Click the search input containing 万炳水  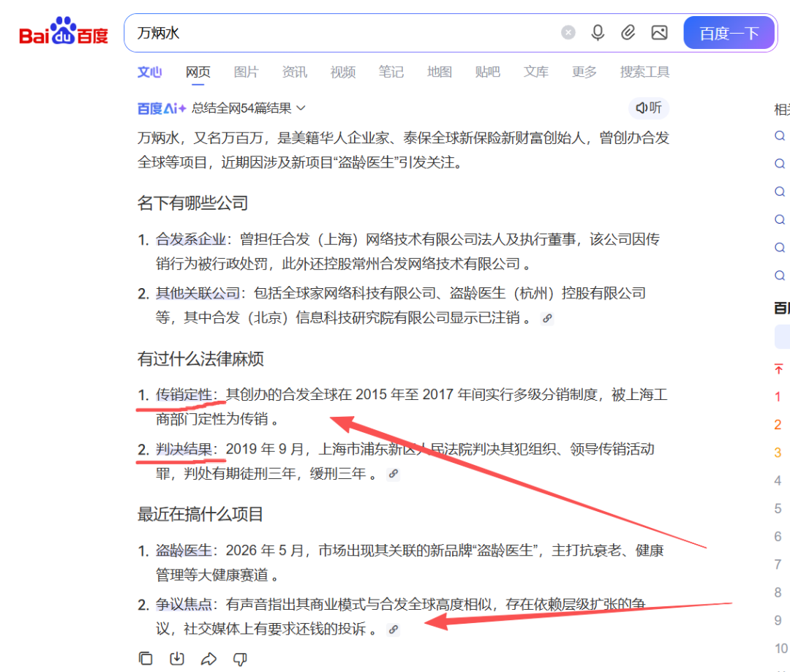(342, 33)
